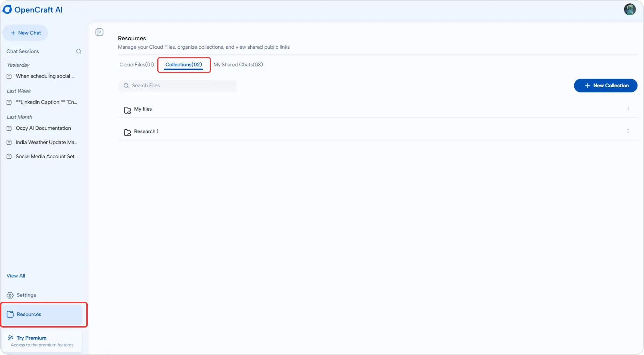Viewport: 644px width, 355px height.
Task: Open three-dot menu for My files
Action: (x=628, y=108)
